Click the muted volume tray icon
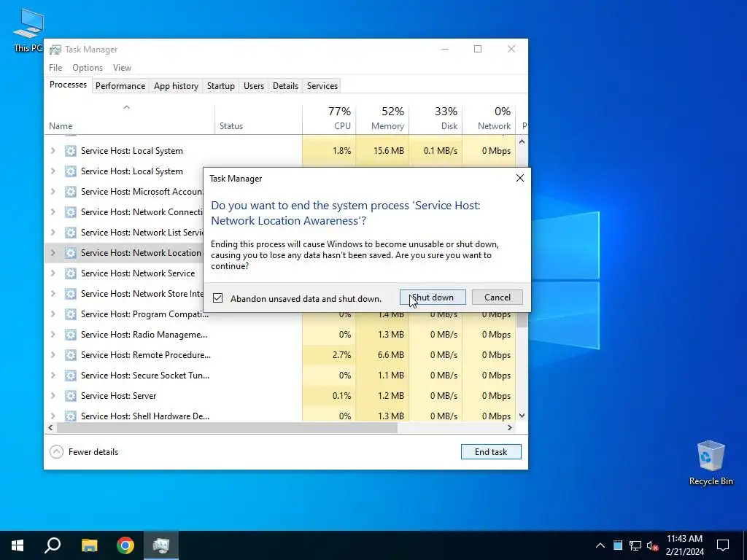Image resolution: width=747 pixels, height=560 pixels. click(652, 545)
